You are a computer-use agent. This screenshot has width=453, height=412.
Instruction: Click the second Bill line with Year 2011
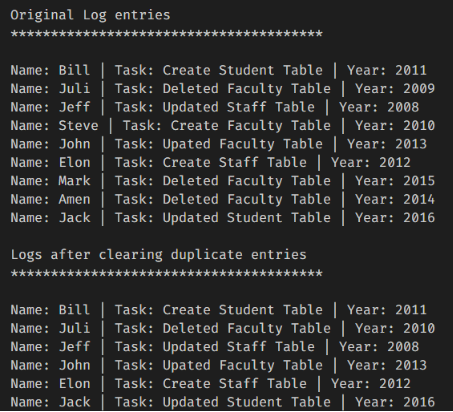pos(219,310)
